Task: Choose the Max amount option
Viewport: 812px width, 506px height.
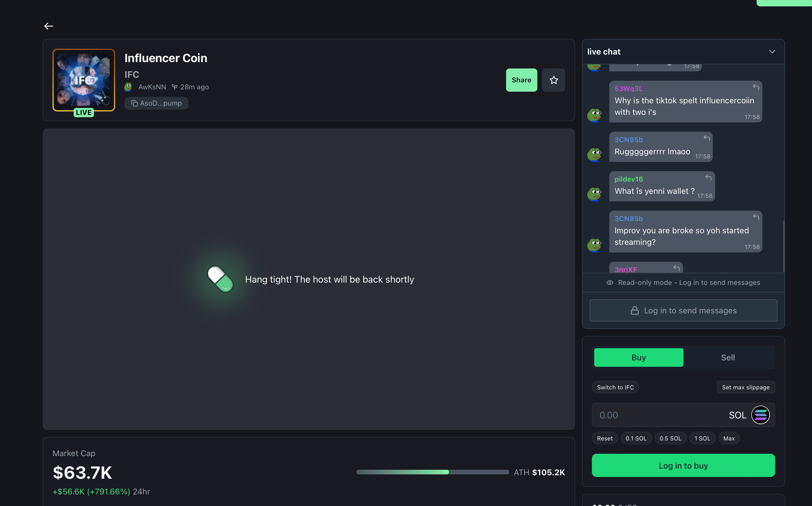Action: coord(729,438)
